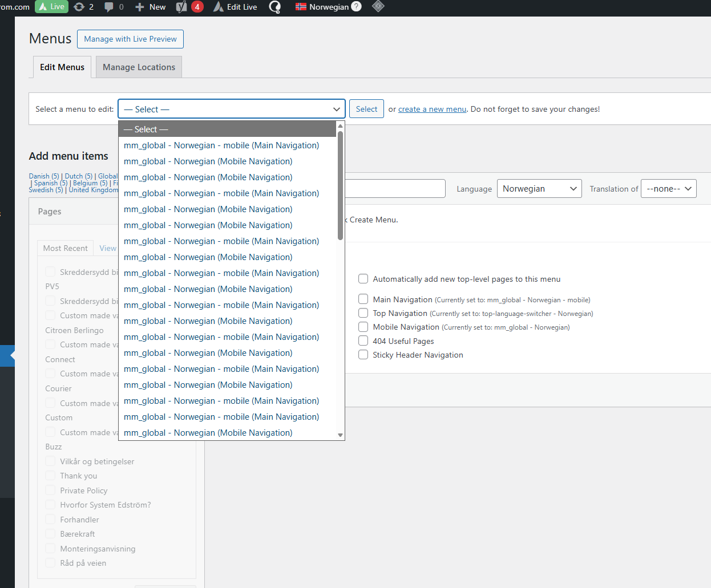Viewport: 711px width, 588px height.
Task: Click the Yoast SEO icon in admin bar
Action: click(x=181, y=7)
